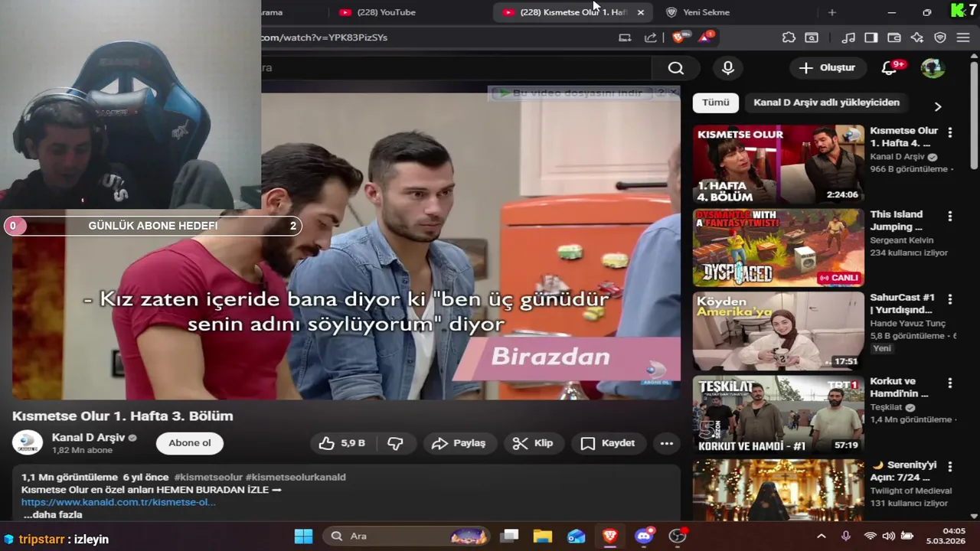Screen dimensions: 980x551
Task: Click the Oluştur create button
Action: point(827,68)
